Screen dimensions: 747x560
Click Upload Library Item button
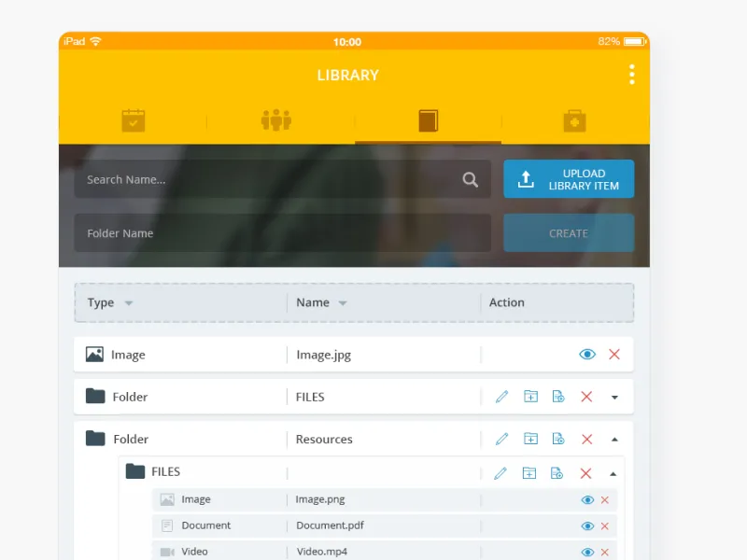click(569, 179)
